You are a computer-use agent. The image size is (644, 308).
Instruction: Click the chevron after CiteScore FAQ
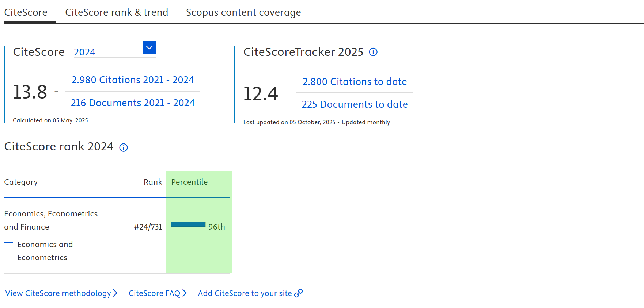(185, 293)
